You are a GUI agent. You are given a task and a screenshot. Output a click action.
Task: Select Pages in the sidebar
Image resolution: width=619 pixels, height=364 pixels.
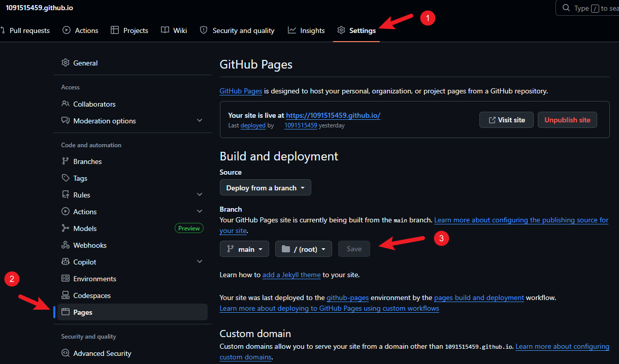(x=133, y=312)
